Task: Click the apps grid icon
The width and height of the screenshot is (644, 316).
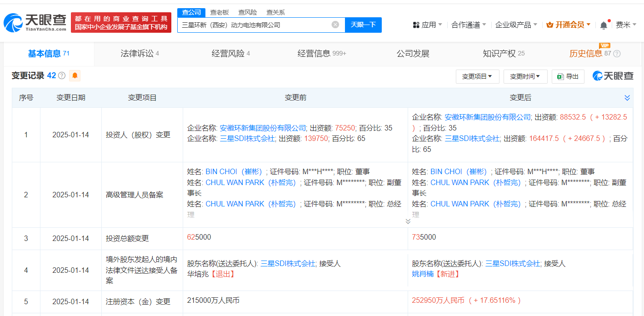Action: (x=416, y=25)
